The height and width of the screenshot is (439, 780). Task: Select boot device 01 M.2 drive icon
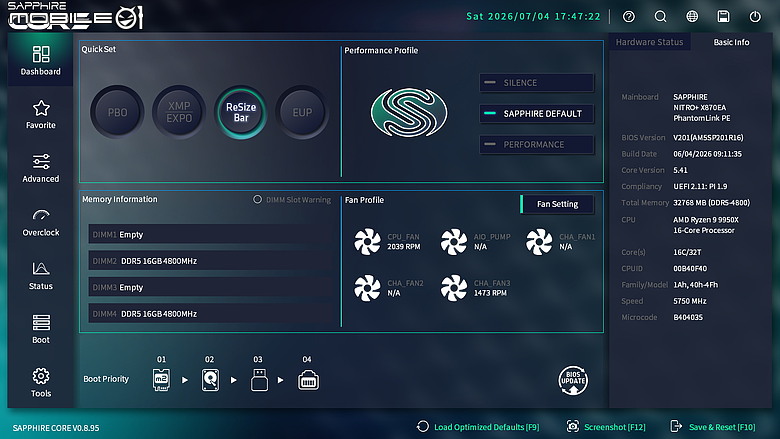click(161, 380)
